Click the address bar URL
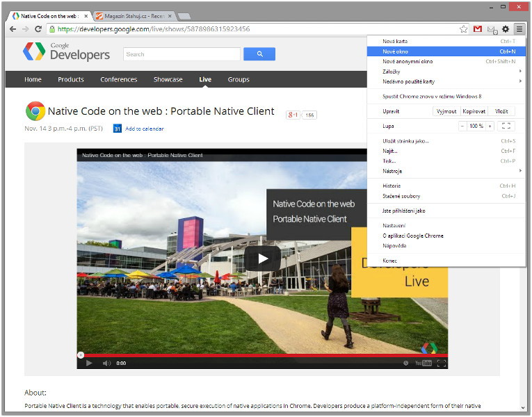The image size is (532, 417). point(154,29)
